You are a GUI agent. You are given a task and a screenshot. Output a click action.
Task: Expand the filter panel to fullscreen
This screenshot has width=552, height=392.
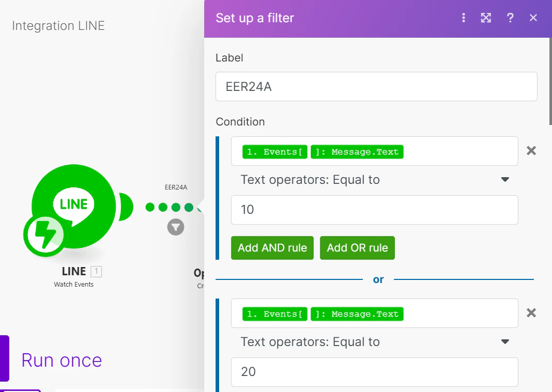486,18
